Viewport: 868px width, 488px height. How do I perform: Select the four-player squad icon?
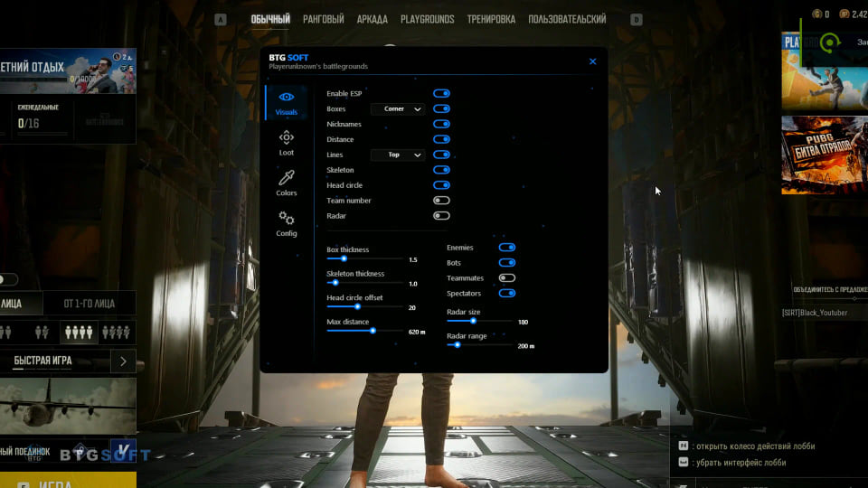pos(78,332)
